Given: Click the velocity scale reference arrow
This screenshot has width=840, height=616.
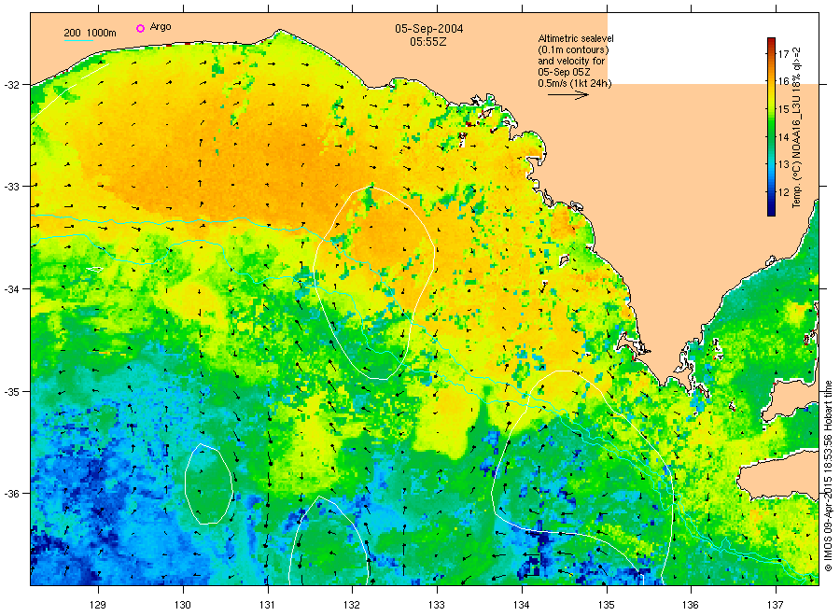Looking at the screenshot, I should pos(568,95).
